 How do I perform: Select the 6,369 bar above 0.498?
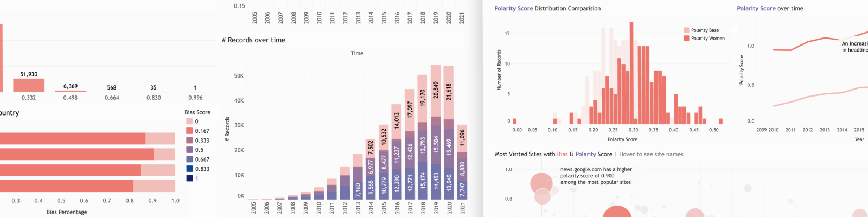(71, 91)
